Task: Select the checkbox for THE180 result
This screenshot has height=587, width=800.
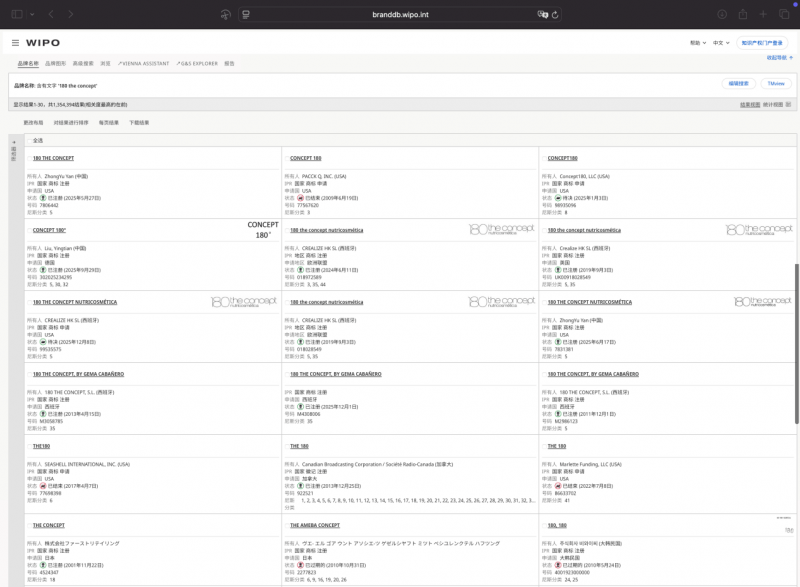Action: (x=28, y=446)
